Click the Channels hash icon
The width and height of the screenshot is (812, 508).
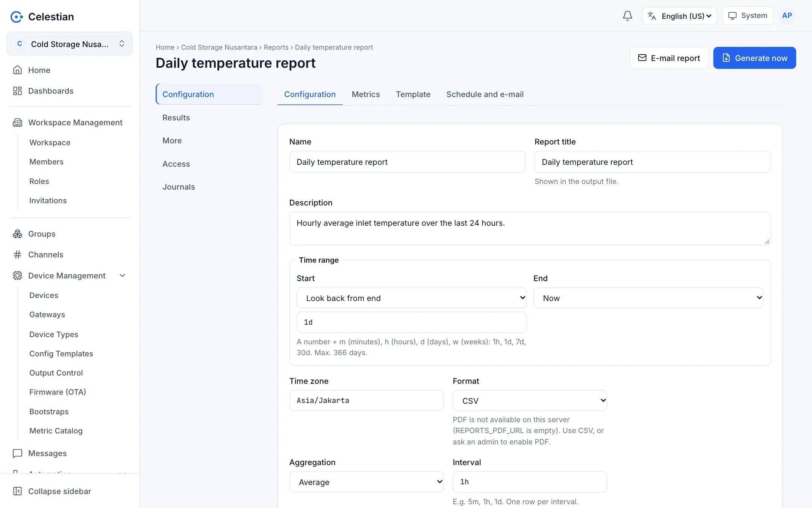click(x=17, y=254)
